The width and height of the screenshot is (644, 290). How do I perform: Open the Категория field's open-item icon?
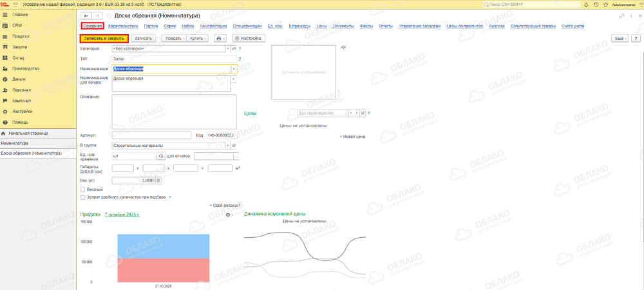point(234,48)
